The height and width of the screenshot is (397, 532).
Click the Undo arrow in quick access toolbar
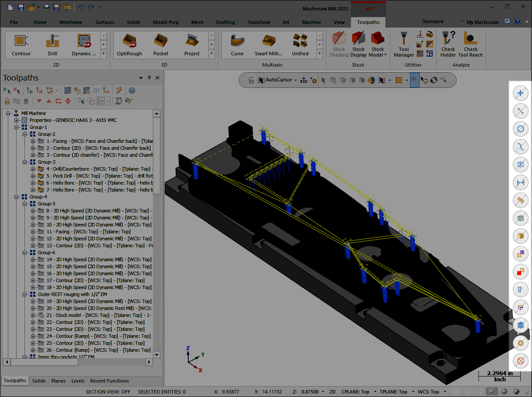81,7
